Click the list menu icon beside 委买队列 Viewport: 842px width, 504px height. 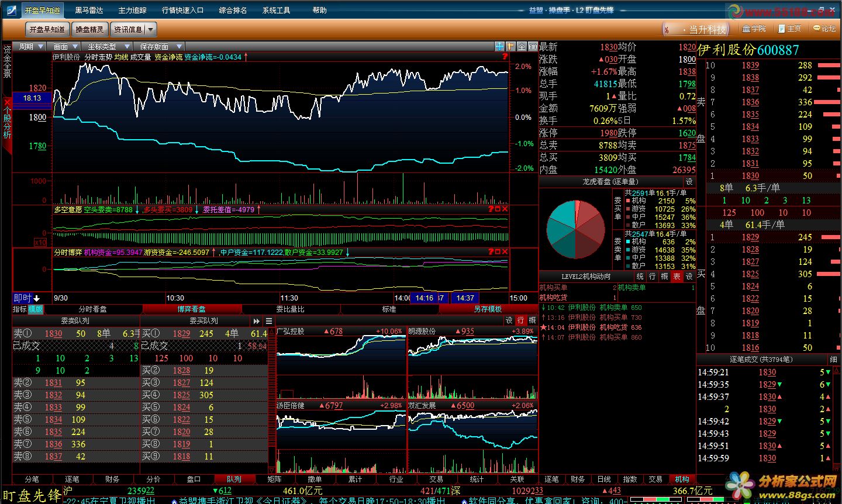click(x=269, y=321)
